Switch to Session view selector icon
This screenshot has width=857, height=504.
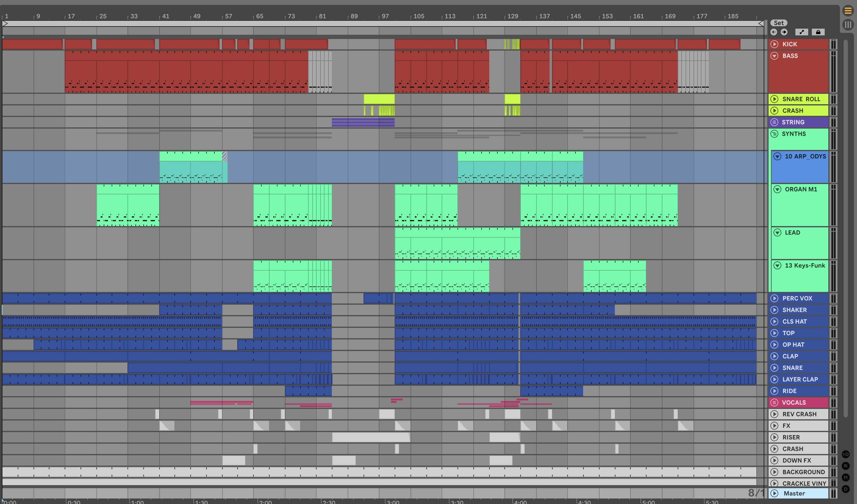(x=848, y=24)
